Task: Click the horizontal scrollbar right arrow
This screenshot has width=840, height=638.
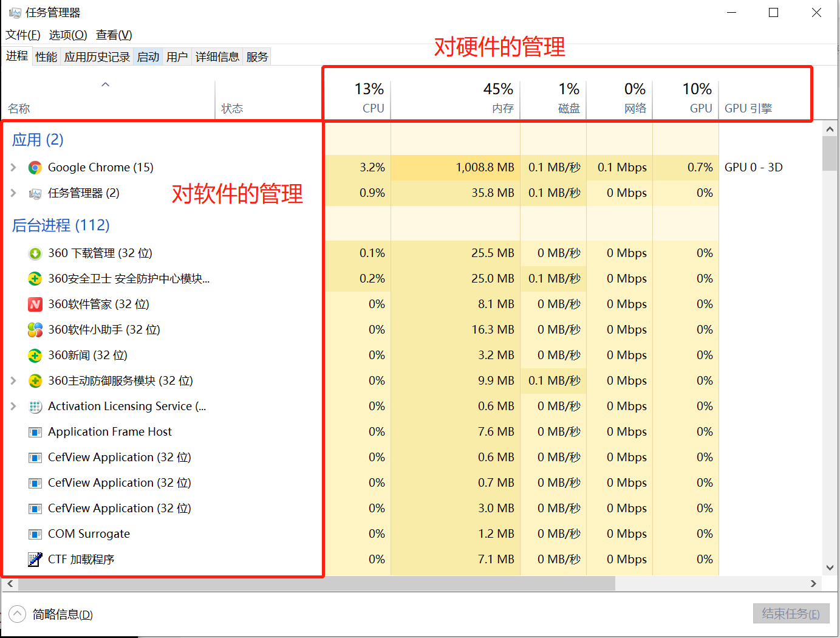Action: [814, 583]
